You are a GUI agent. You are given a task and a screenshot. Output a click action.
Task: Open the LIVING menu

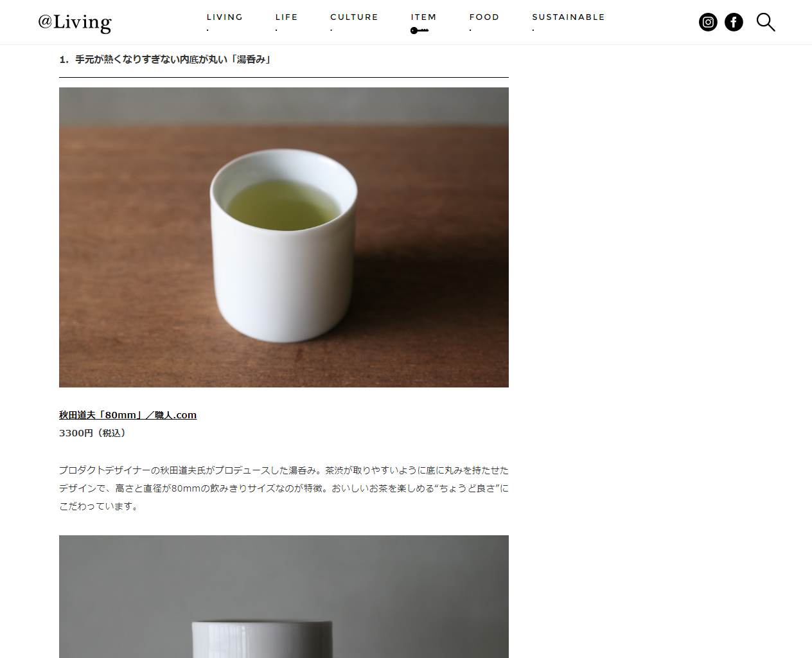(225, 17)
